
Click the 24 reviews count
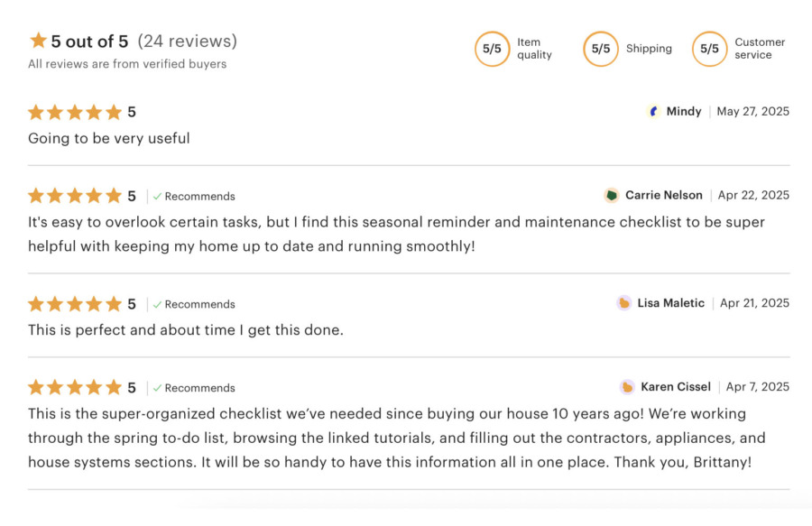pyautogui.click(x=188, y=41)
